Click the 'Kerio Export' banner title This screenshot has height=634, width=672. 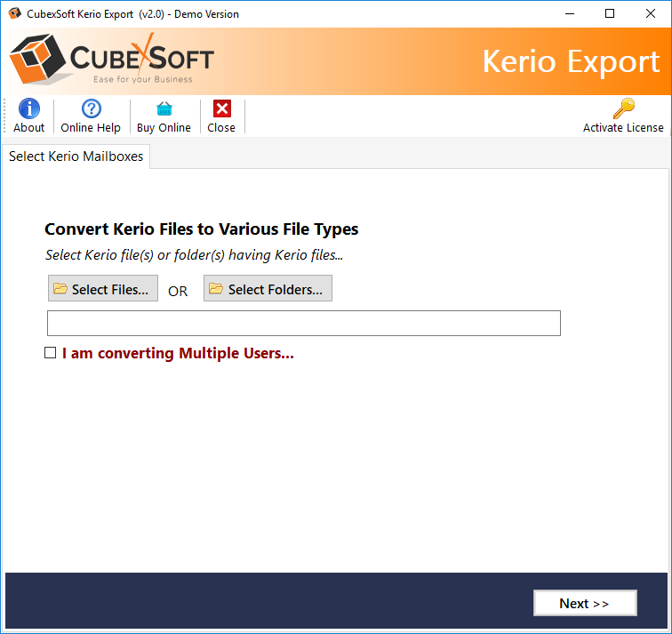coord(571,61)
